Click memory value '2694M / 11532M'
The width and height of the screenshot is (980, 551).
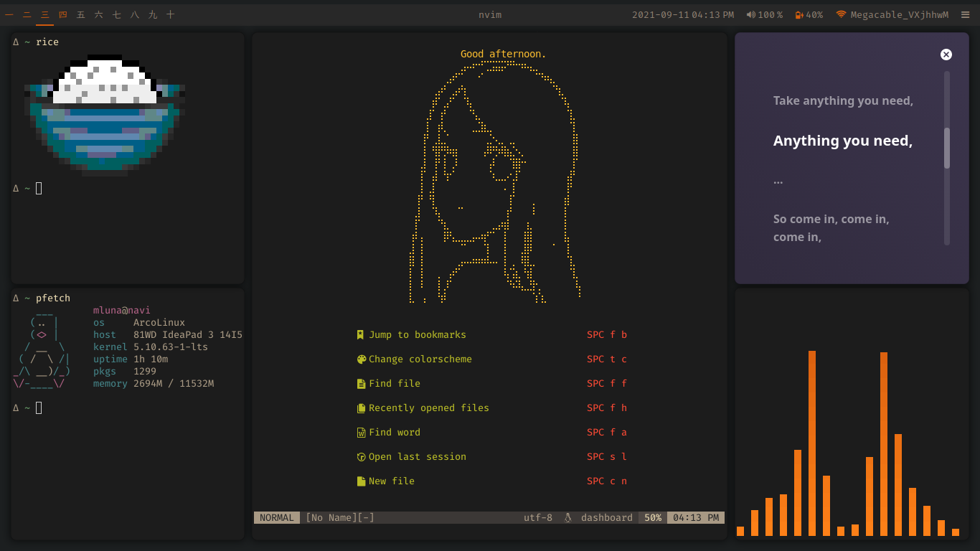174,384
